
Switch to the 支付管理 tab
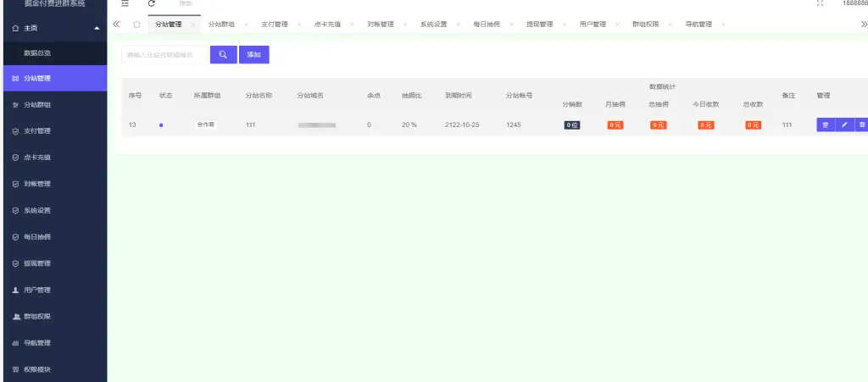275,25
